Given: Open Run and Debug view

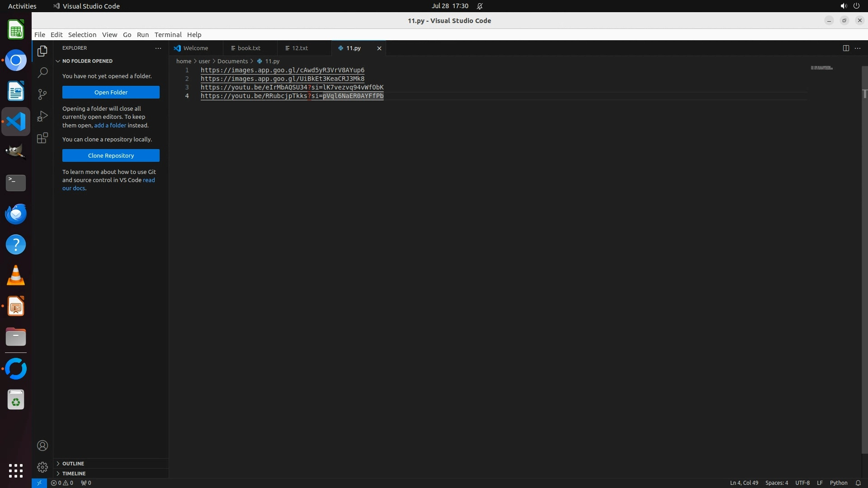Looking at the screenshot, I should tap(42, 116).
